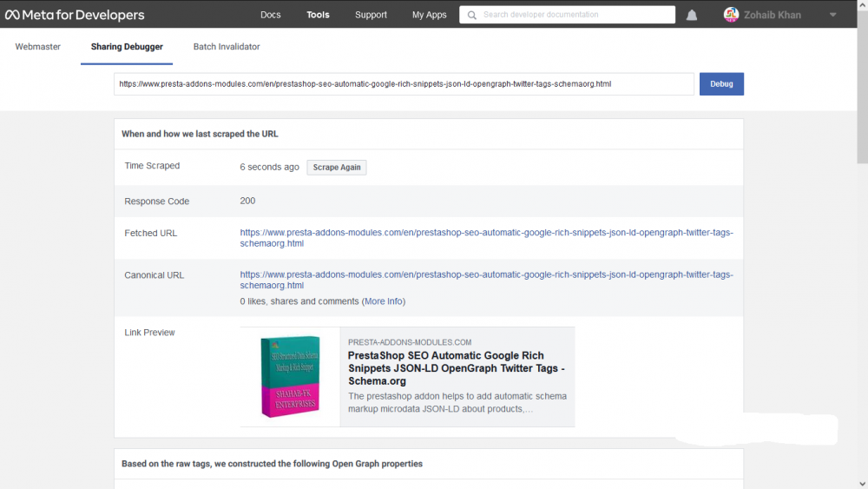Open the Docs menu
The height and width of the screenshot is (489, 868).
coord(271,15)
